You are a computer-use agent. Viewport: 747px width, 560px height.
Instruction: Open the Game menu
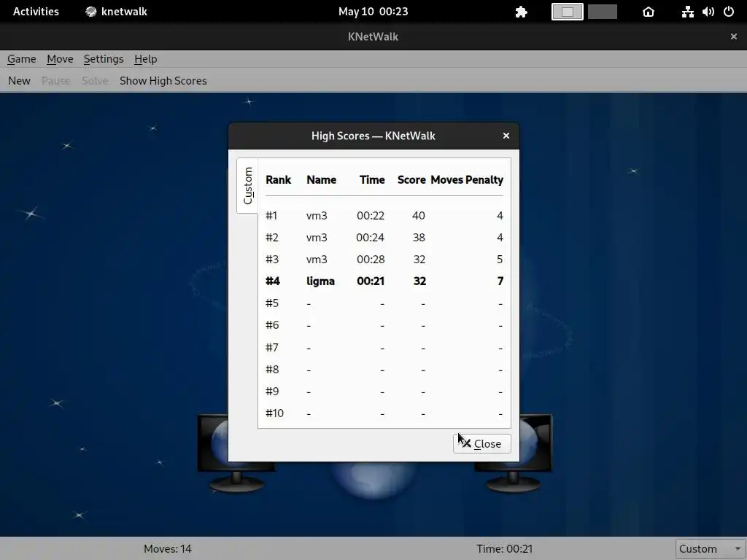click(x=21, y=59)
